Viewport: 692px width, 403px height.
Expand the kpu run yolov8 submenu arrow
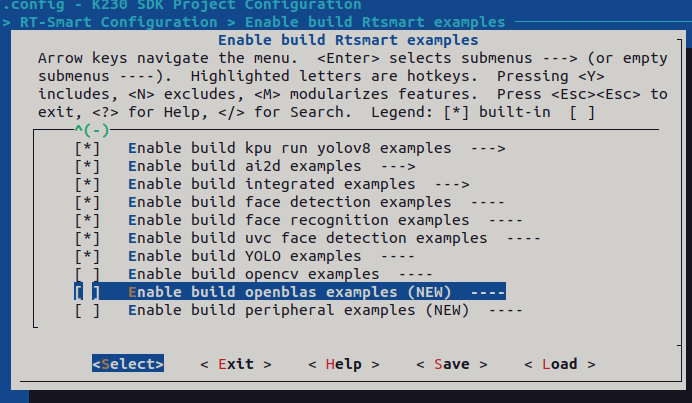point(486,148)
